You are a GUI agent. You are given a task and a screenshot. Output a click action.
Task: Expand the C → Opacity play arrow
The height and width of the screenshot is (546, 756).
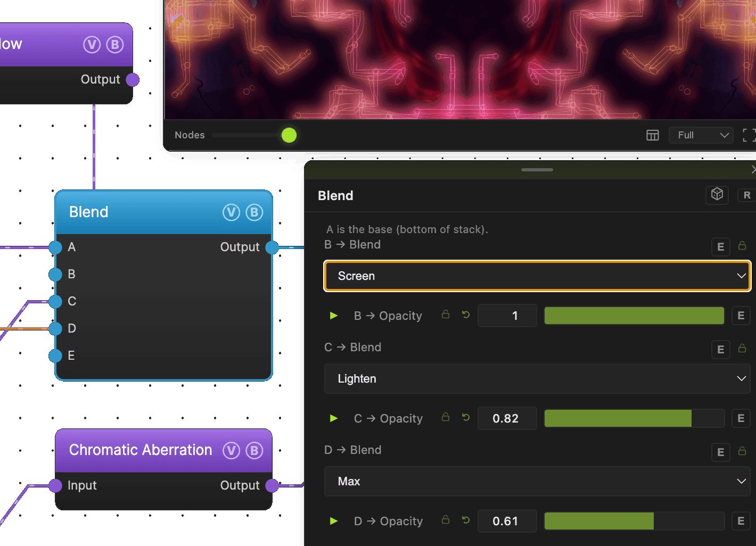click(x=334, y=418)
